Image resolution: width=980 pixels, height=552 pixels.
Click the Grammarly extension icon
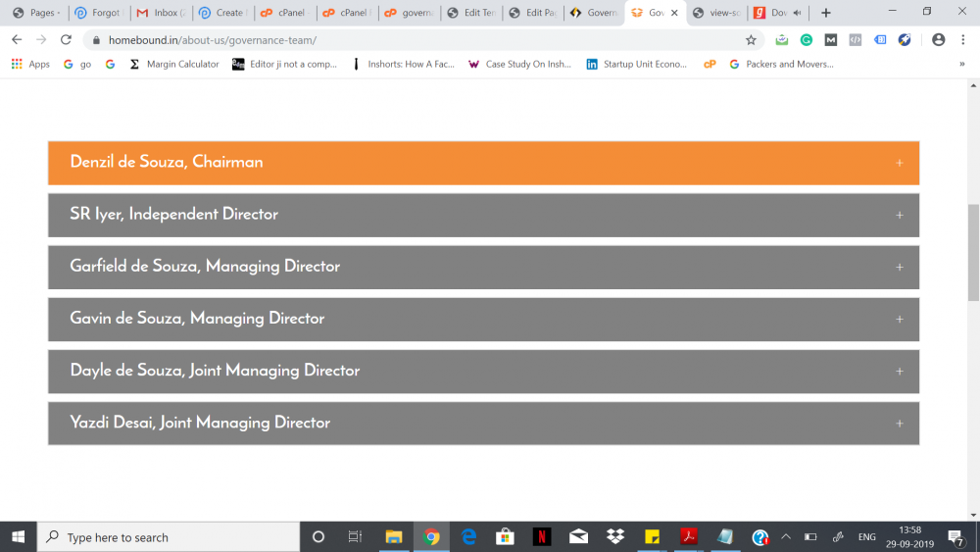806,40
